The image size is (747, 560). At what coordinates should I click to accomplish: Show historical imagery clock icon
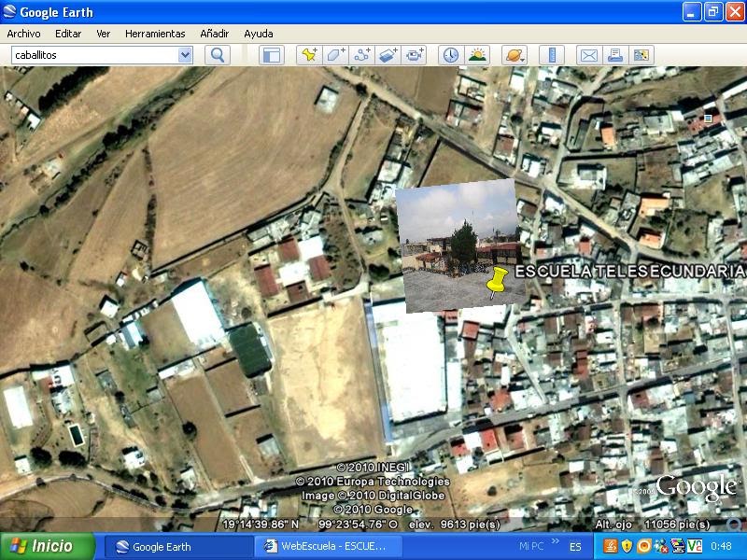[451, 55]
